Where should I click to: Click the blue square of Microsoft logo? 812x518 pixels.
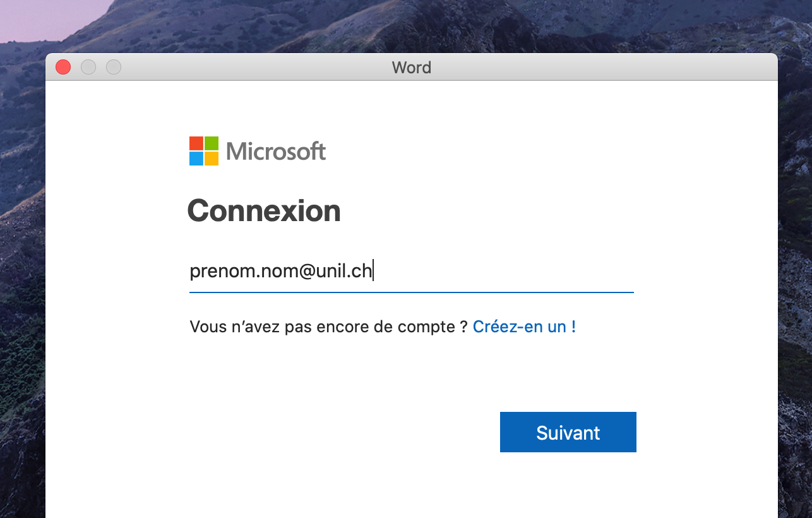tap(196, 159)
